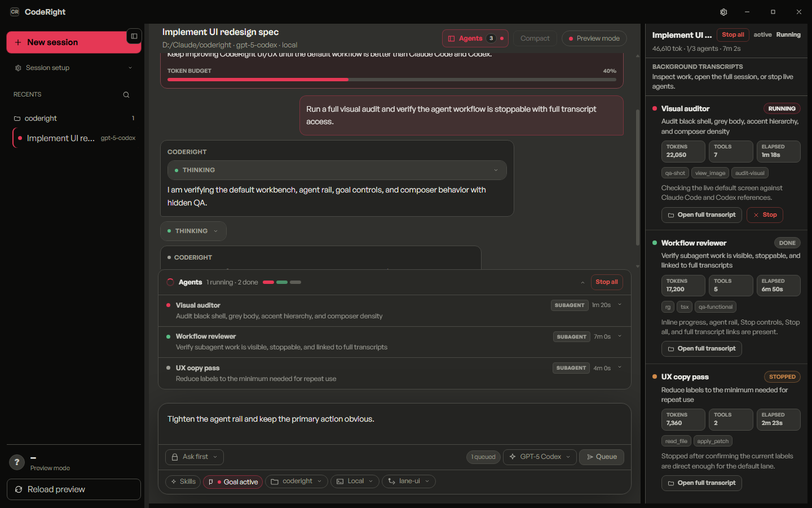The image size is (812, 508).
Task: Click the STOPPED status badge
Action: pyautogui.click(x=782, y=377)
